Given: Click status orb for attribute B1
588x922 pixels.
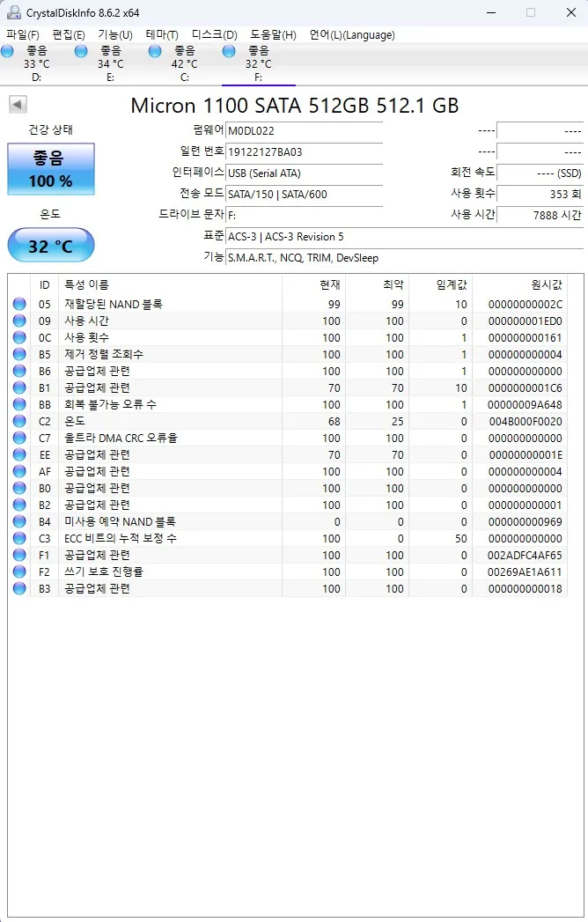Looking at the screenshot, I should point(19,387).
